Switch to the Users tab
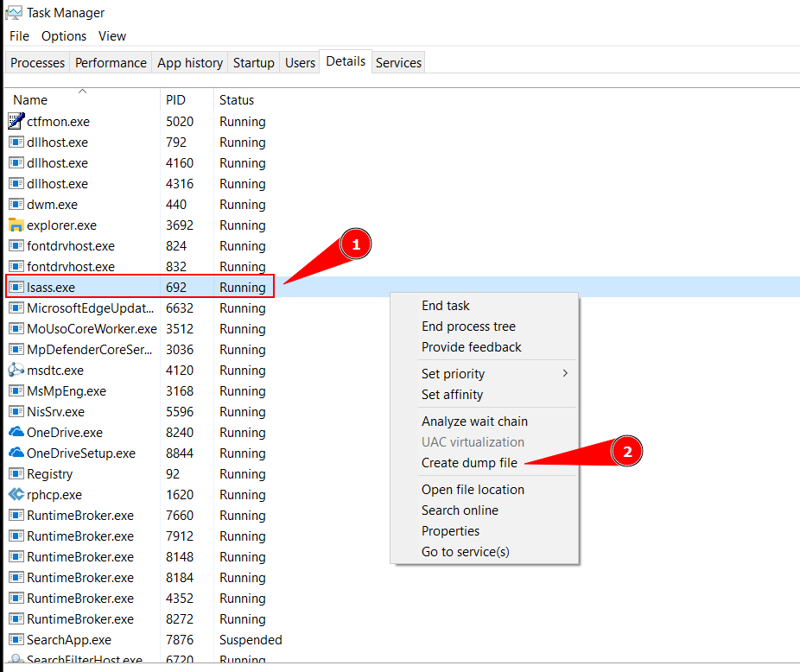 click(x=300, y=63)
